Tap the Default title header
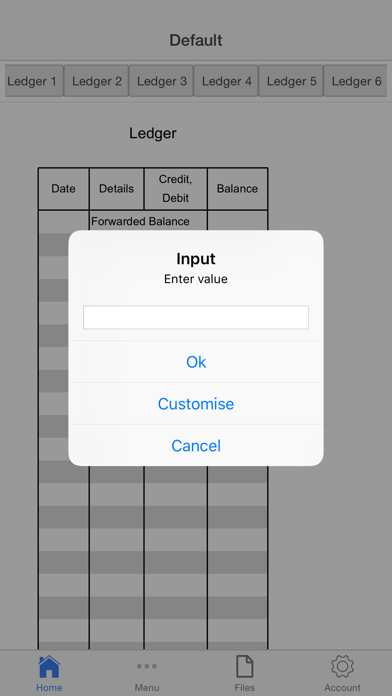This screenshot has height=696, width=392. point(196,40)
